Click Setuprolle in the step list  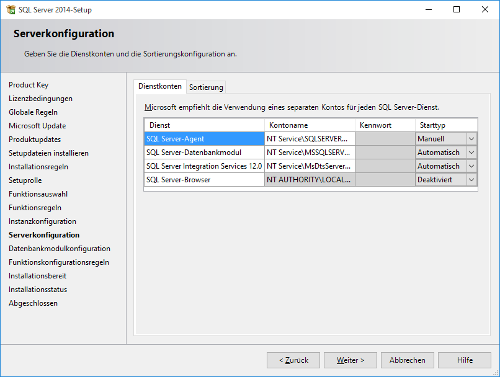tap(25, 180)
